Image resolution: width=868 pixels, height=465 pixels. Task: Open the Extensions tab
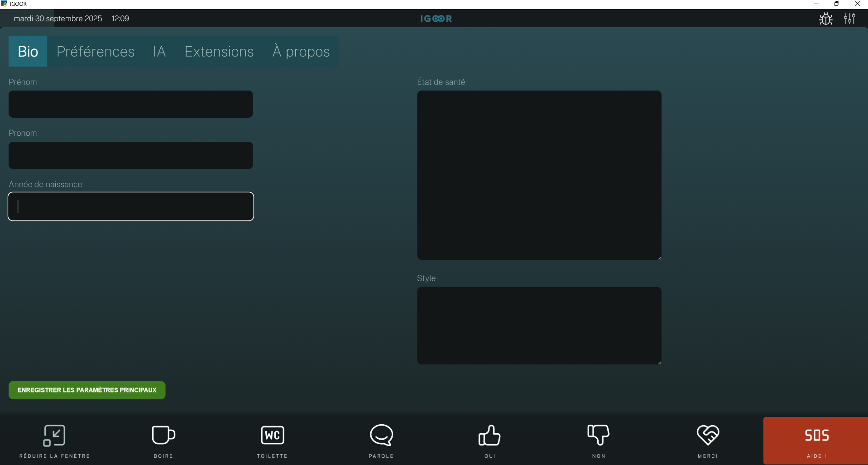pos(219,52)
